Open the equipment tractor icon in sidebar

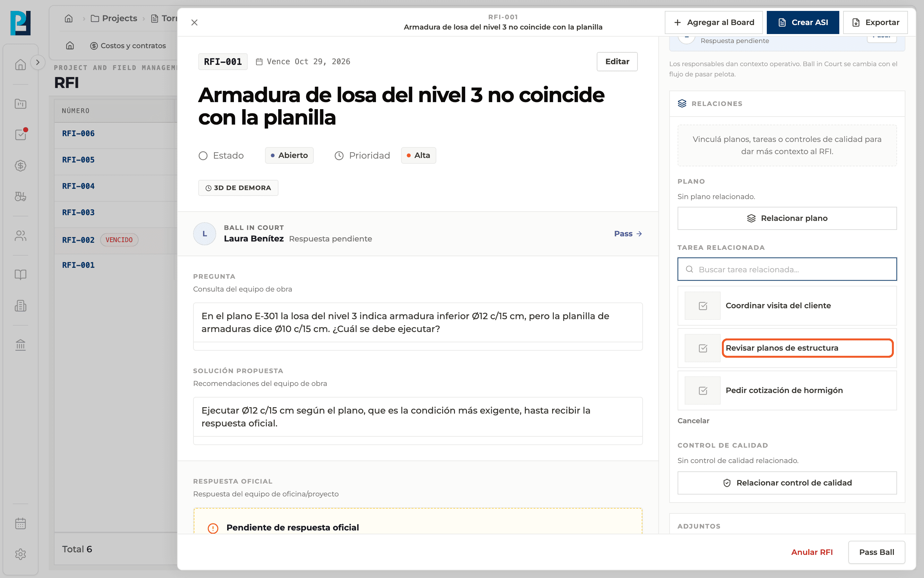click(x=20, y=196)
